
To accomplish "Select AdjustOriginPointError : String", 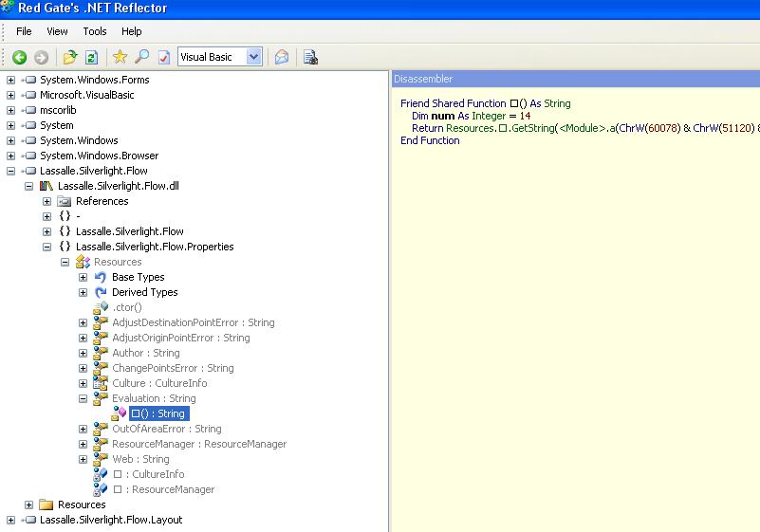I will [x=181, y=338].
